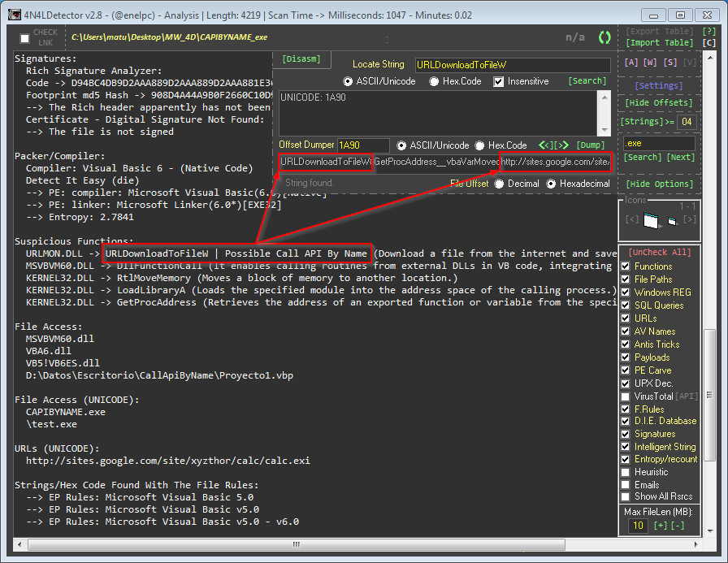Open the Settings menu
The height and width of the screenshot is (563, 728).
658,85
